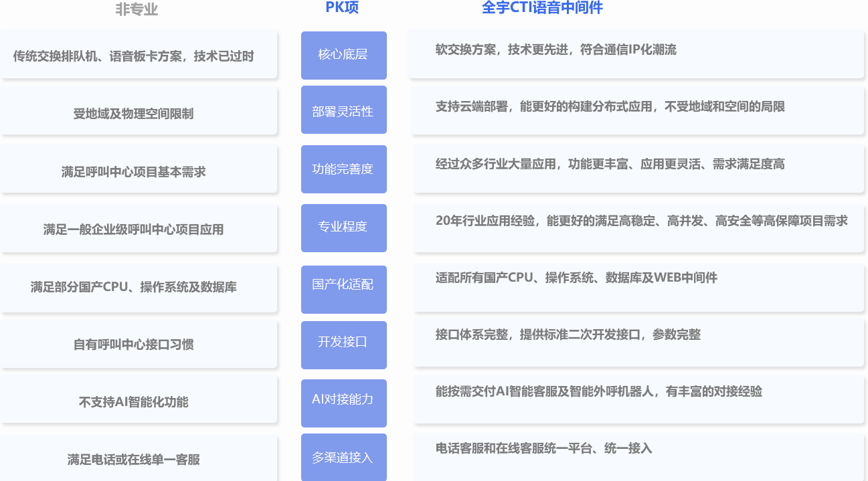Click the 满足部分国产CPU left card
The image size is (868, 481).
(138, 287)
